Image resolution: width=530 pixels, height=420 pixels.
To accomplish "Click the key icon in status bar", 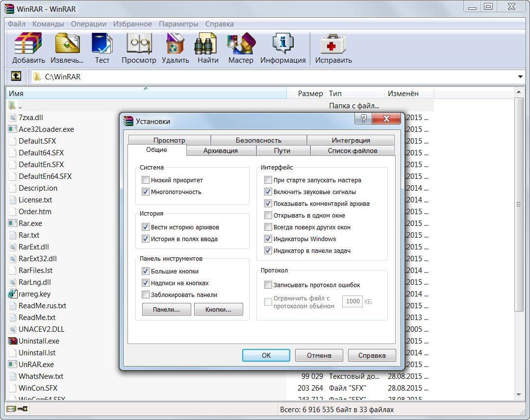I will (x=23, y=409).
